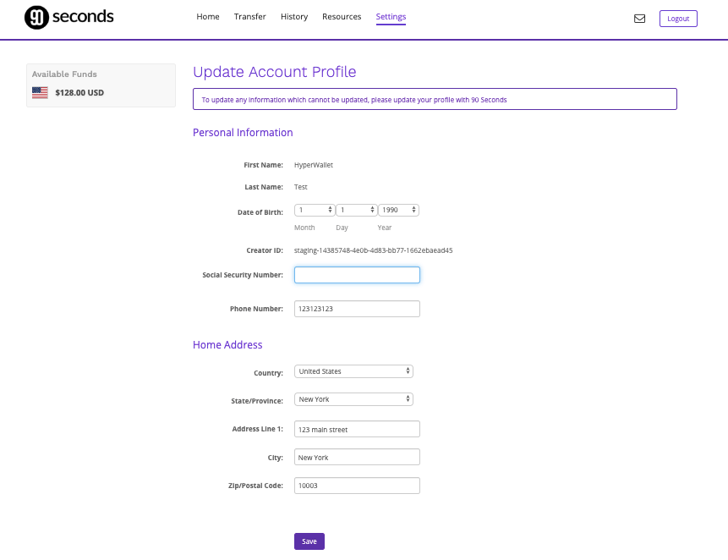Open the messages envelope icon

tap(638, 16)
